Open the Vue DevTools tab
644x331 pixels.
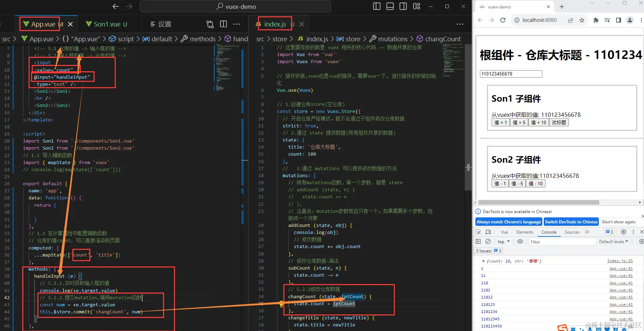(x=504, y=232)
